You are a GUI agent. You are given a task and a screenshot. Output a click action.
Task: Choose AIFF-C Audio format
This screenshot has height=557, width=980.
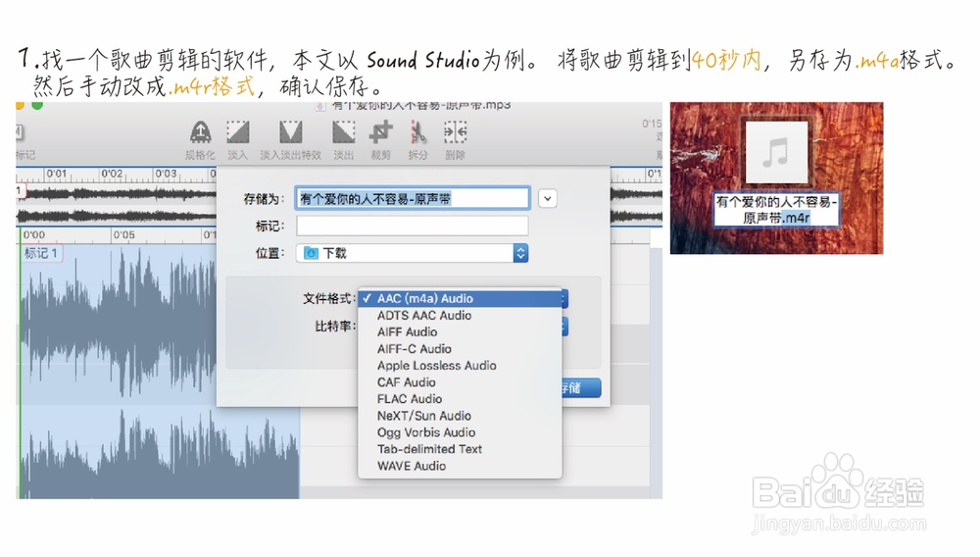(x=460, y=349)
